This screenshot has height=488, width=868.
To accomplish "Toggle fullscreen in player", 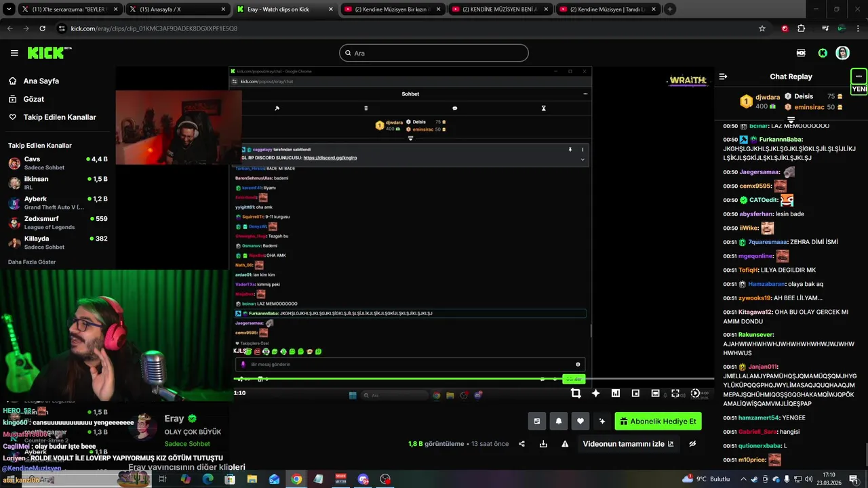I will [675, 393].
